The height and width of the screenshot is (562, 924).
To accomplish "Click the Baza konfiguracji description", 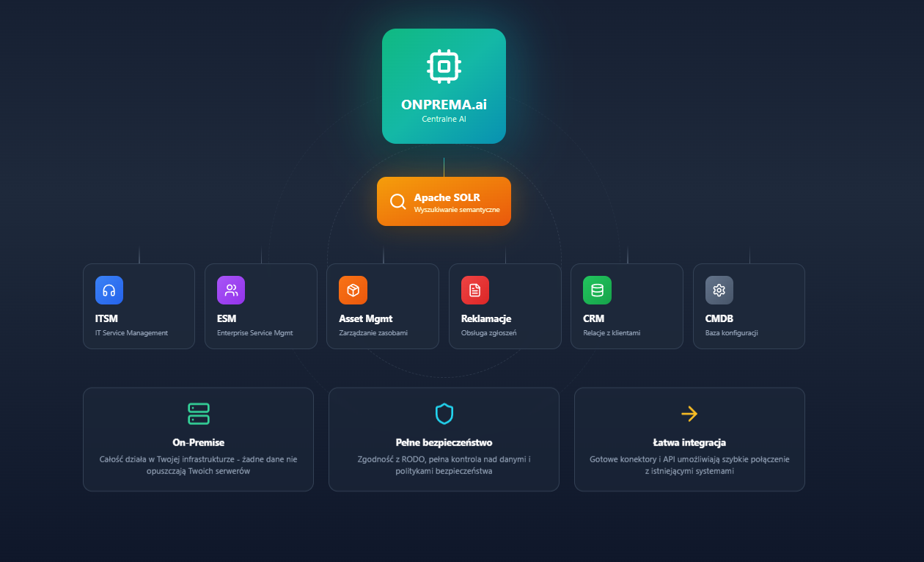I will 732,333.
